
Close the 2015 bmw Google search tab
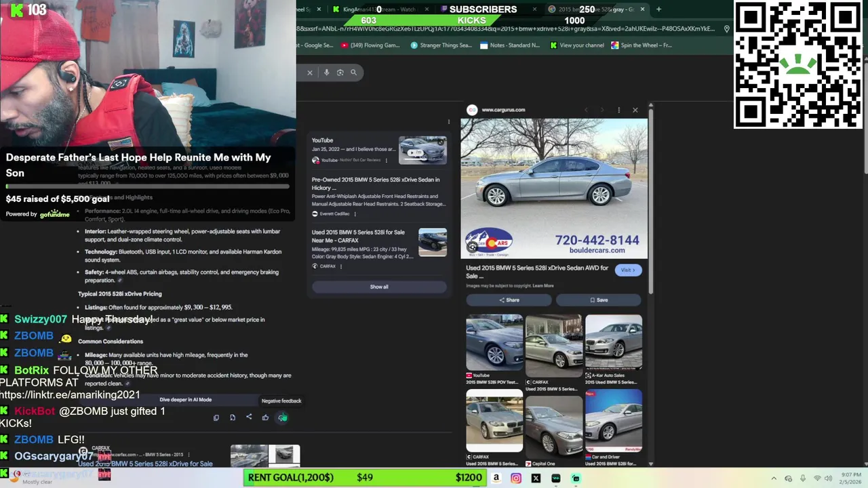coord(642,9)
